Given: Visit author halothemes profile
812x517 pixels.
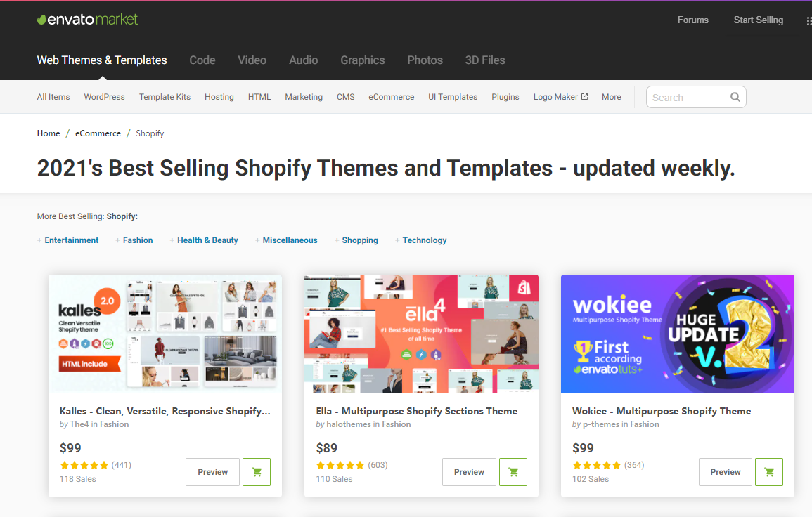Looking at the screenshot, I should tap(349, 424).
